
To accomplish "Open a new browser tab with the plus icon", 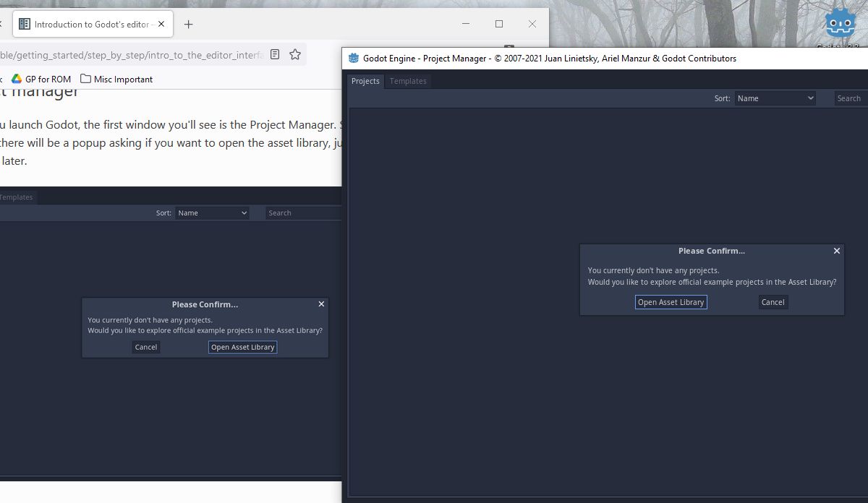I will coord(188,24).
